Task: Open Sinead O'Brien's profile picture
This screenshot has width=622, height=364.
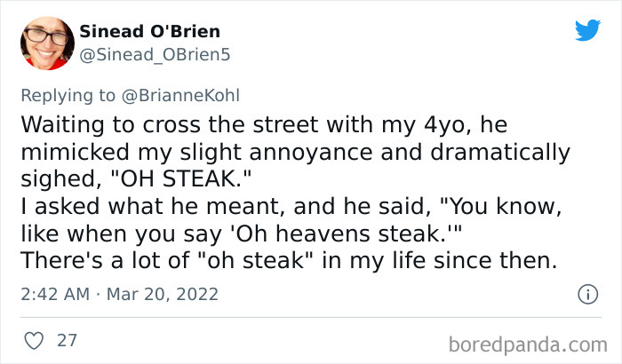Action: pyautogui.click(x=44, y=41)
